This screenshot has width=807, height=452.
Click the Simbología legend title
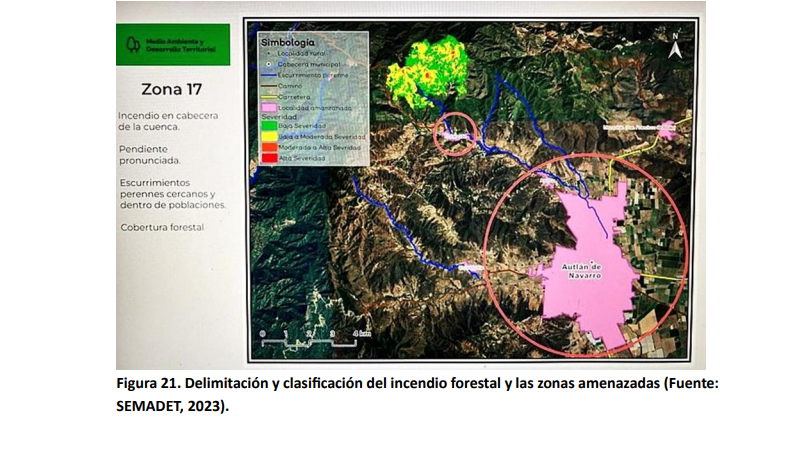coord(288,43)
